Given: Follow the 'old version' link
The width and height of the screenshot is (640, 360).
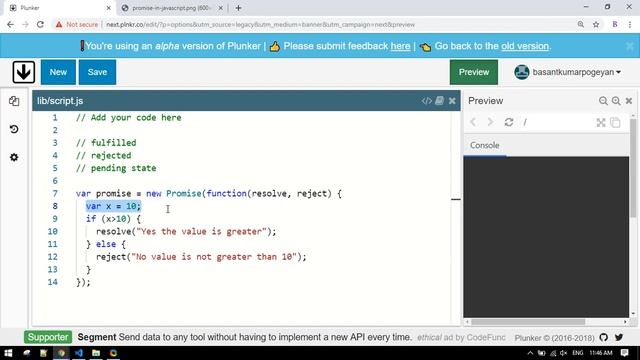Looking at the screenshot, I should tap(525, 46).
